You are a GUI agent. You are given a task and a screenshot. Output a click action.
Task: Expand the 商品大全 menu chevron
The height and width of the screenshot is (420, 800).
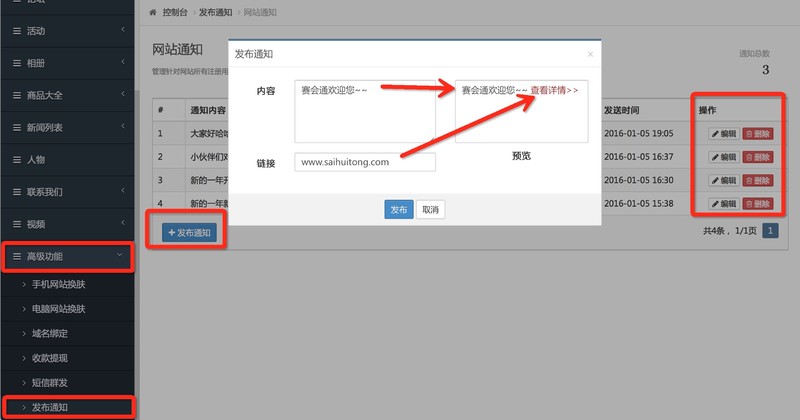point(123,94)
